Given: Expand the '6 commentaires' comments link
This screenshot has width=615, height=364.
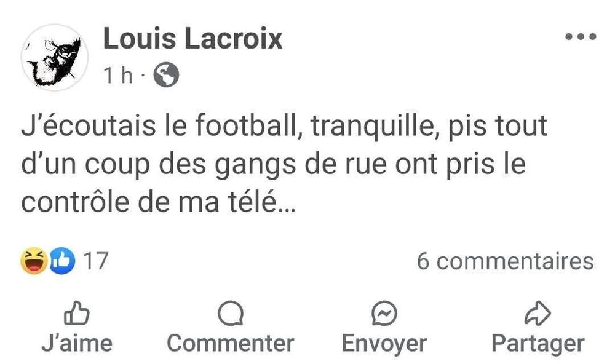Looking at the screenshot, I should (x=505, y=261).
